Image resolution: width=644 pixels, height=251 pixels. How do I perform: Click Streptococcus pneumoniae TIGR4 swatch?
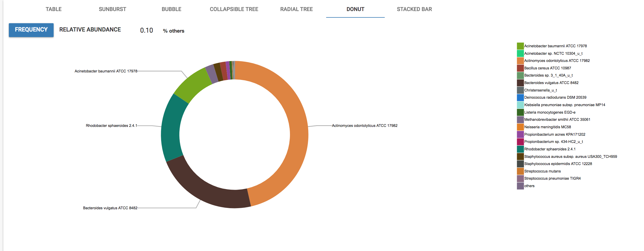click(x=520, y=178)
